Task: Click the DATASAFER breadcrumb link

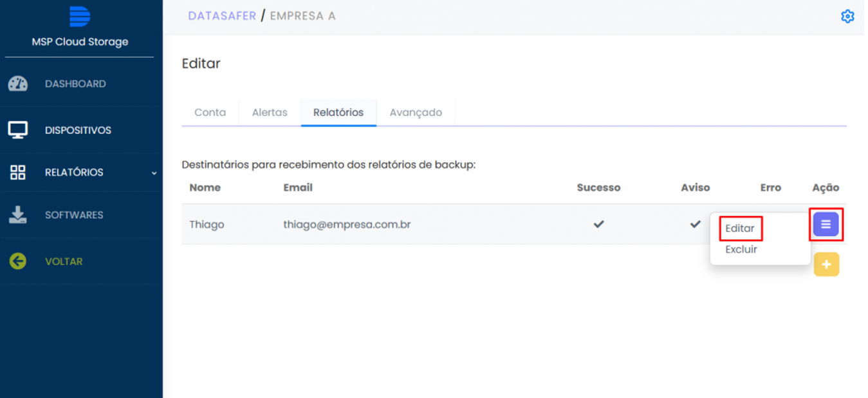Action: pyautogui.click(x=222, y=16)
